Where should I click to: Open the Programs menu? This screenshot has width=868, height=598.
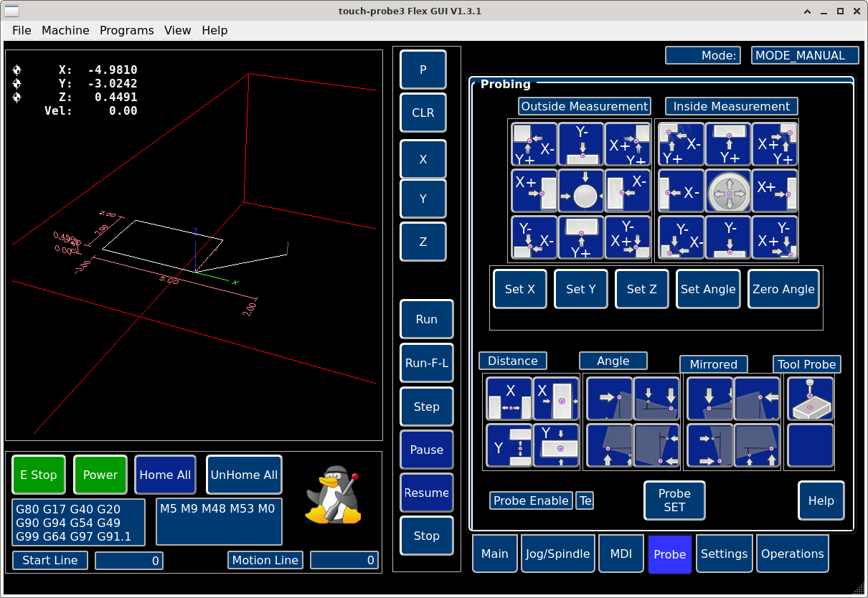pos(126,30)
